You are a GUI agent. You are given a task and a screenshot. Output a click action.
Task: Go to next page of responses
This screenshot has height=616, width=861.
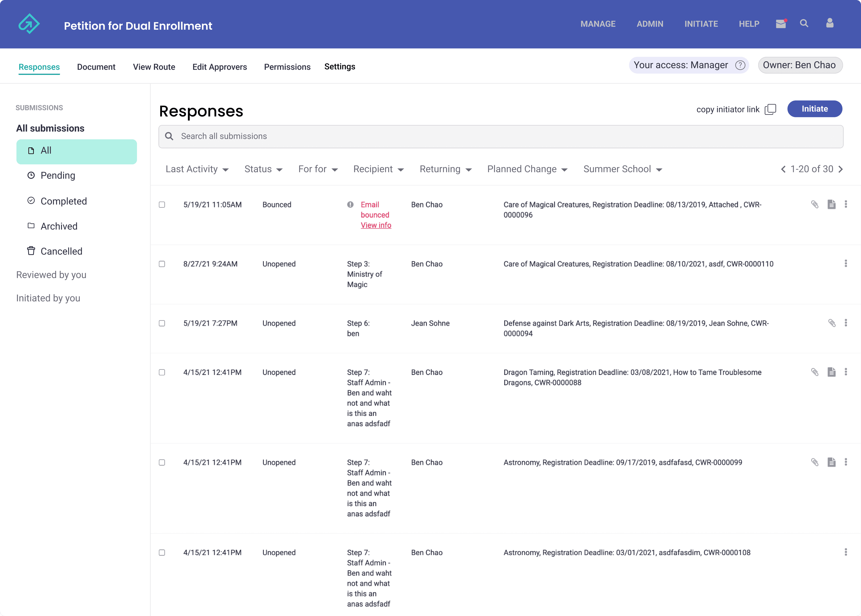[840, 169]
